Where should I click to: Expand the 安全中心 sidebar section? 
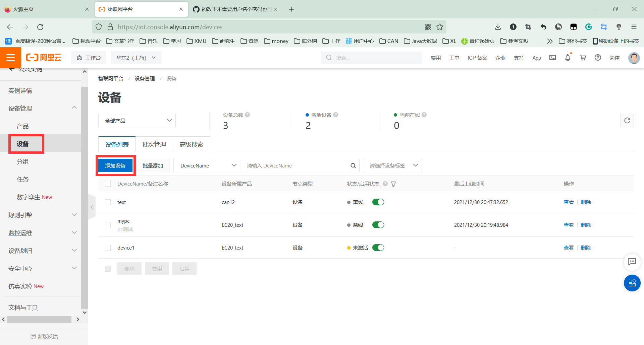[74, 268]
